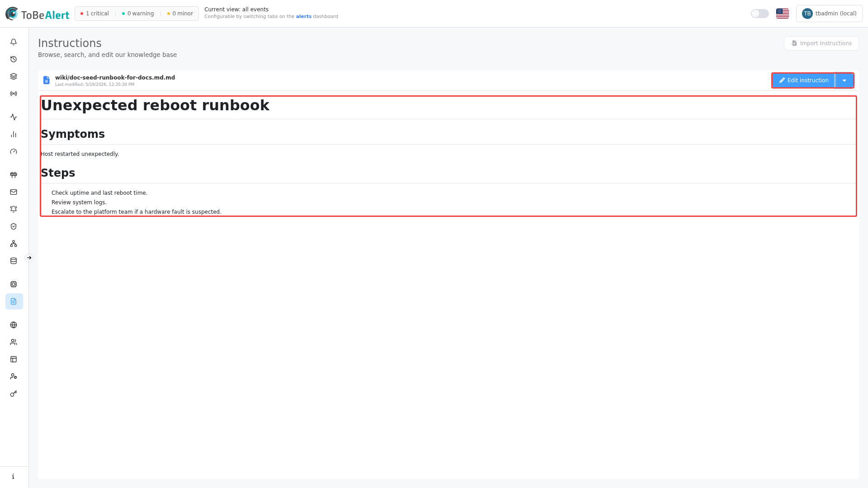Click the Symptoms heading
Screen dimensions: 868x488
(x=73, y=134)
